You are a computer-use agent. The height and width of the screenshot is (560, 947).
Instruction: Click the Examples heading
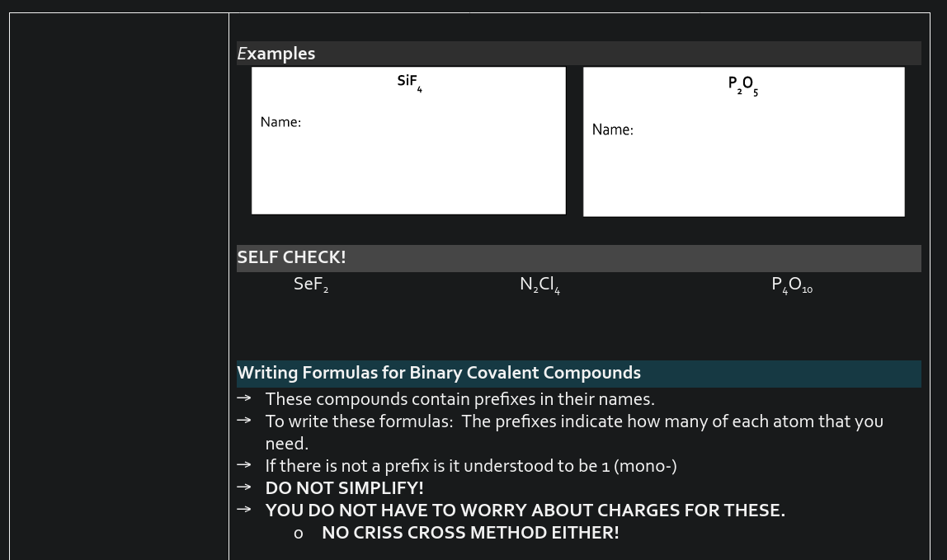point(276,54)
